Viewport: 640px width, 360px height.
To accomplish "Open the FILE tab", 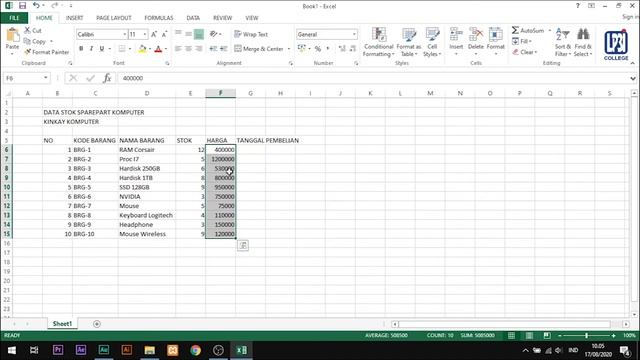I will click(x=14, y=18).
